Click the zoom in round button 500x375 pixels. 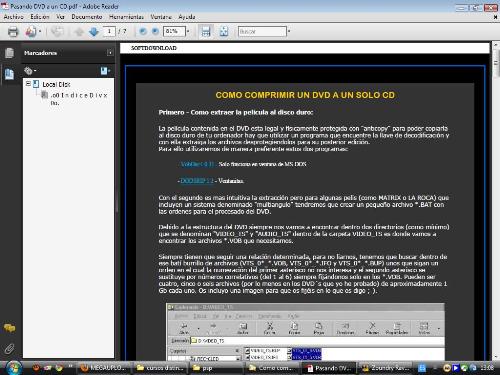click(155, 31)
